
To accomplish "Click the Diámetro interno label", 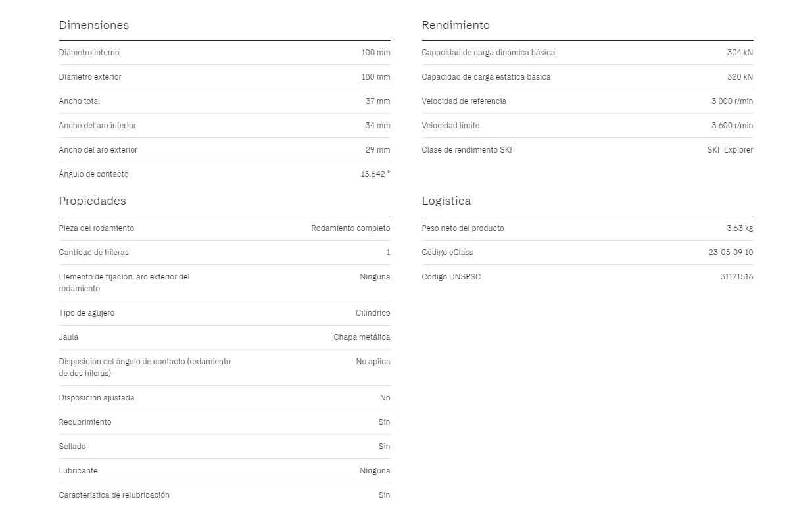I will pyautogui.click(x=89, y=53).
